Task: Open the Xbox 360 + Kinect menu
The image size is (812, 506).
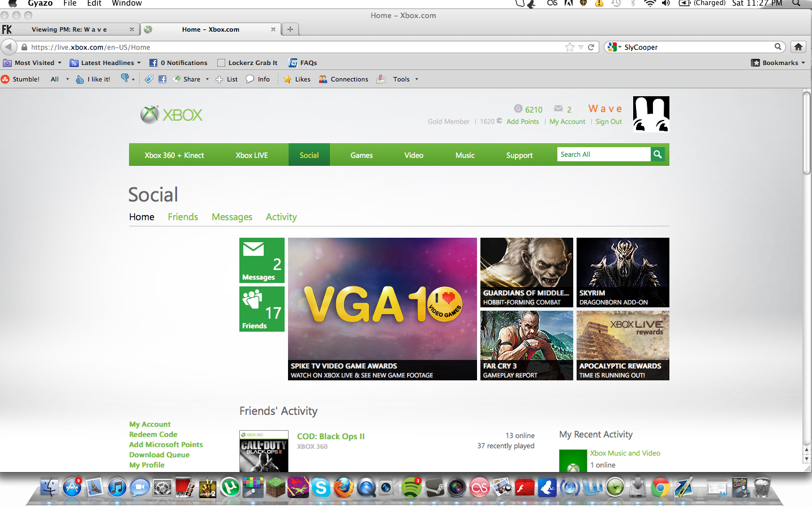Action: (174, 155)
